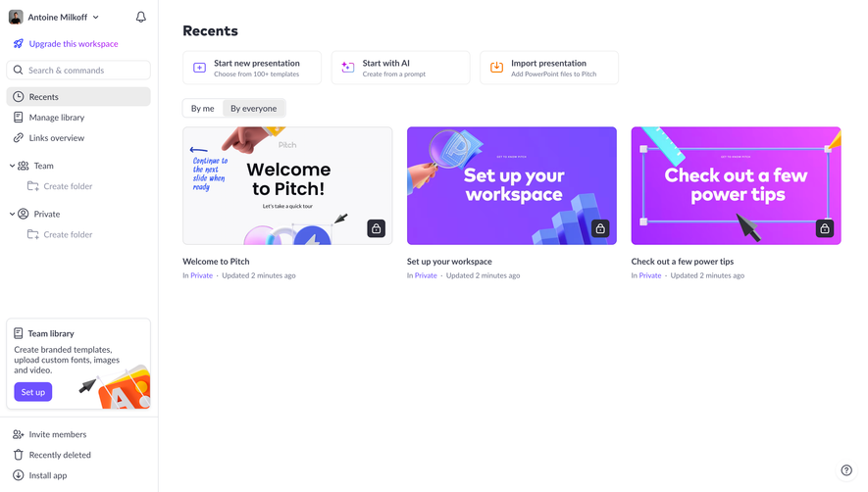
Task: Open Manage library
Action: [x=57, y=118]
